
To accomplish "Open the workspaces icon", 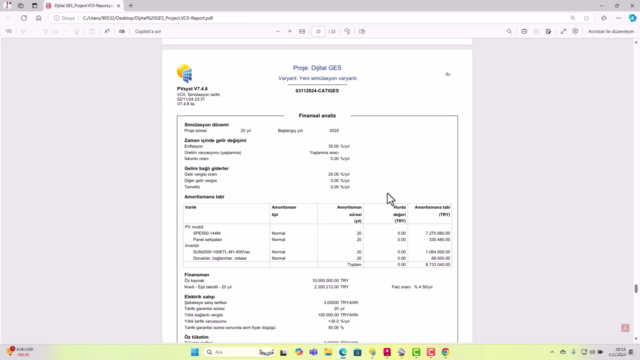I will click(x=21, y=6).
